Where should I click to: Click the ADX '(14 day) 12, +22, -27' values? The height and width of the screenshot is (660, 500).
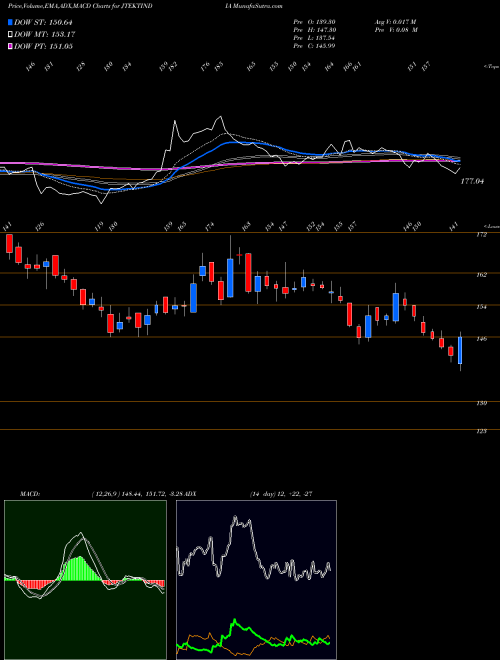[x=280, y=494]
